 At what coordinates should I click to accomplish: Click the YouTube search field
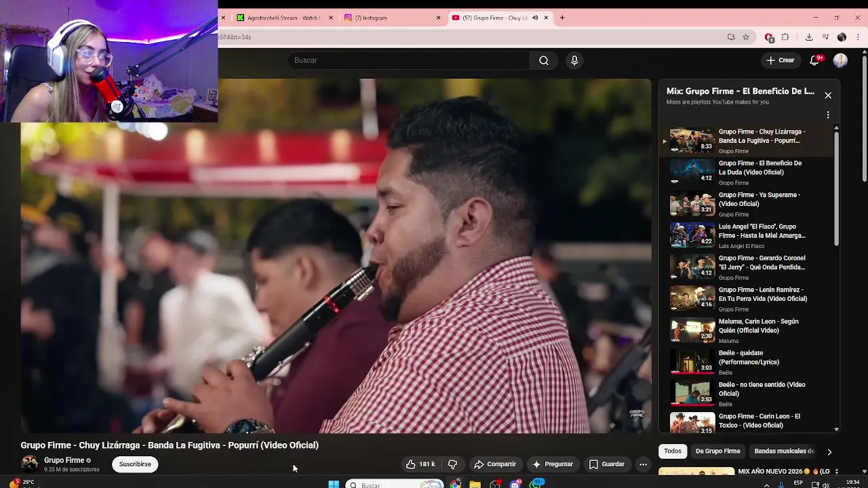408,60
